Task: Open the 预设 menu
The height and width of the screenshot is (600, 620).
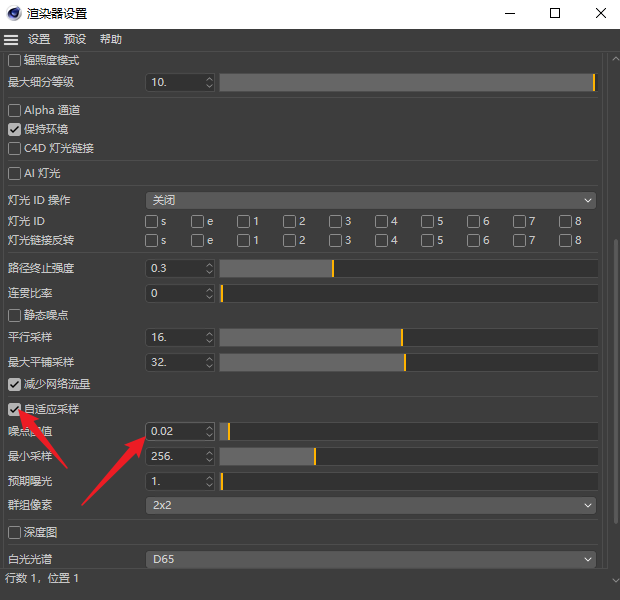Action: tap(75, 39)
